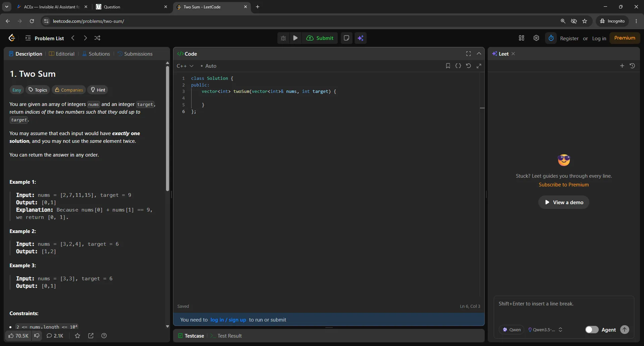The image size is (644, 346).
Task: Click the debug bug icon in toolbar
Action: pos(283,38)
